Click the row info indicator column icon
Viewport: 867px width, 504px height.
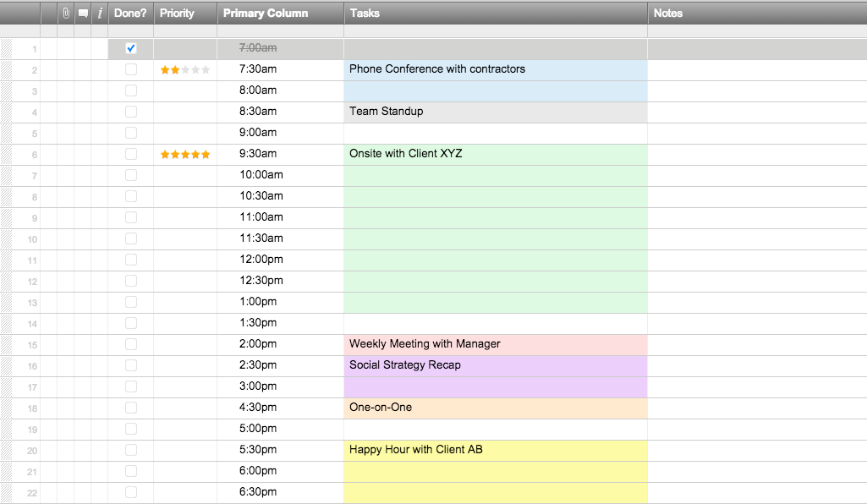(x=100, y=13)
